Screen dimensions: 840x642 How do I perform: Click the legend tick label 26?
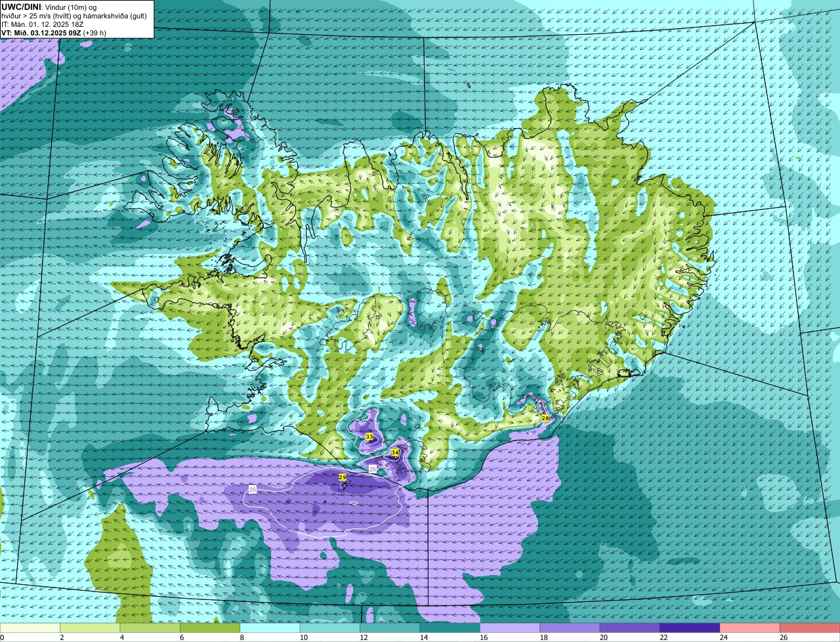coord(784,637)
